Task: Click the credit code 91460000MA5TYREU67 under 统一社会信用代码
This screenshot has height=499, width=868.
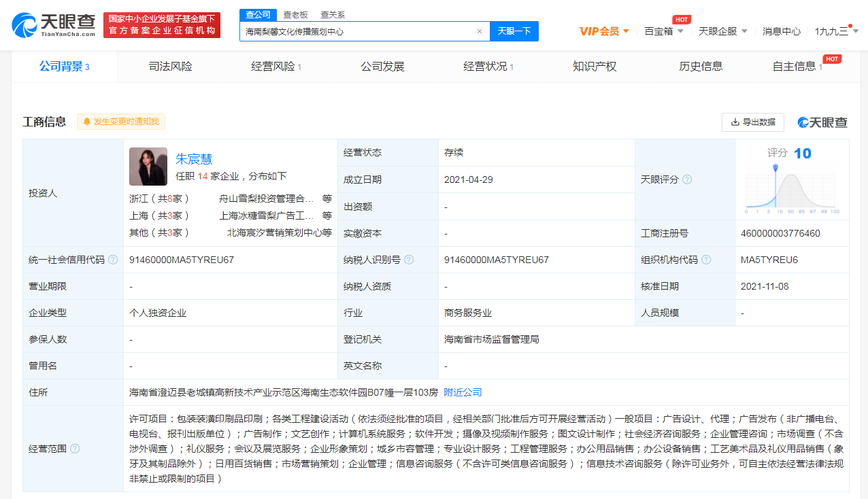Action: tap(182, 260)
